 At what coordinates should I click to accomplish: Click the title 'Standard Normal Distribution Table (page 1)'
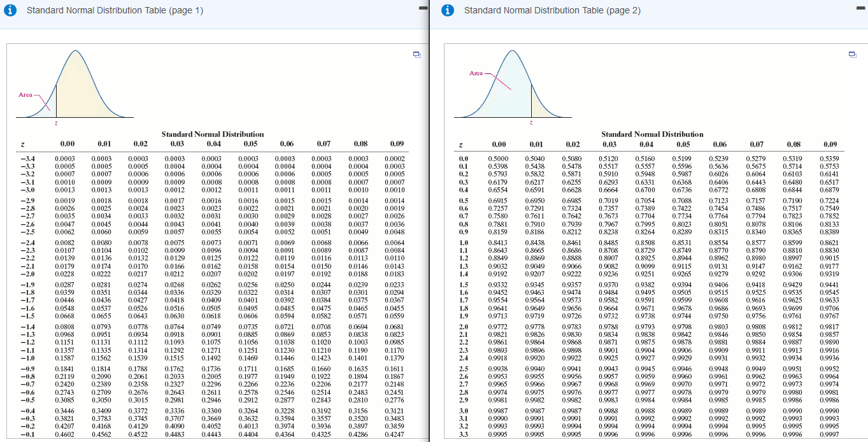(x=115, y=10)
